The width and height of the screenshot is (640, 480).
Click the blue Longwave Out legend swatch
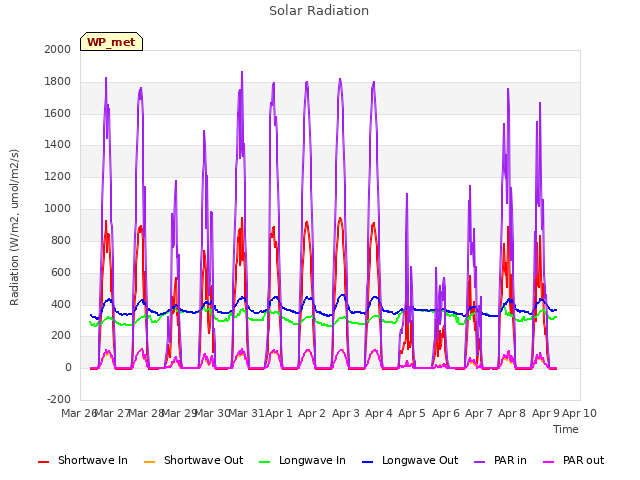coord(367,462)
